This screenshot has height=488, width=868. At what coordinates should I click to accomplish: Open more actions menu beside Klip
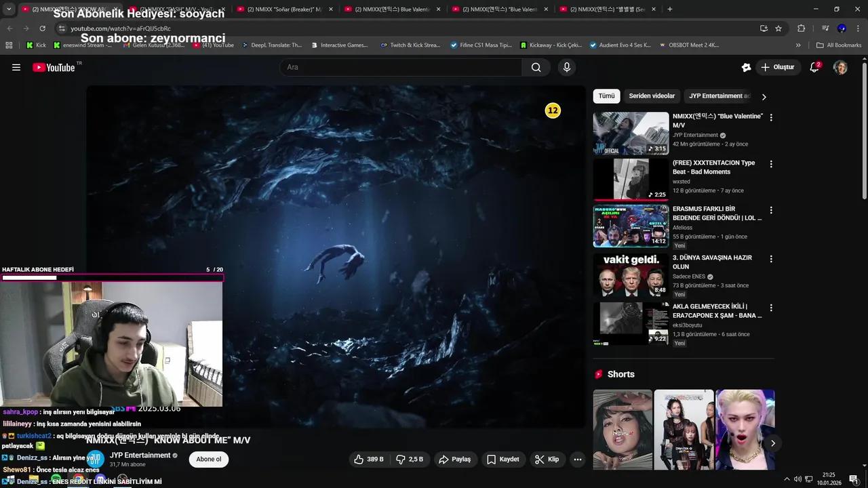coord(578,460)
